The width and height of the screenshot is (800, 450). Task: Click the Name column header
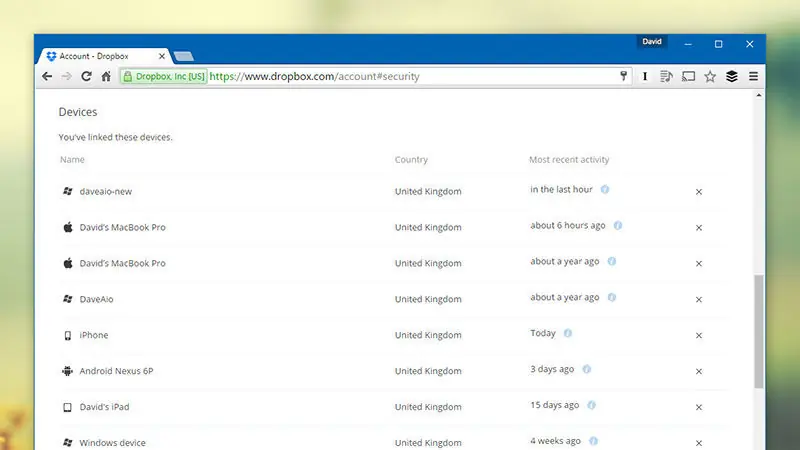pos(72,160)
